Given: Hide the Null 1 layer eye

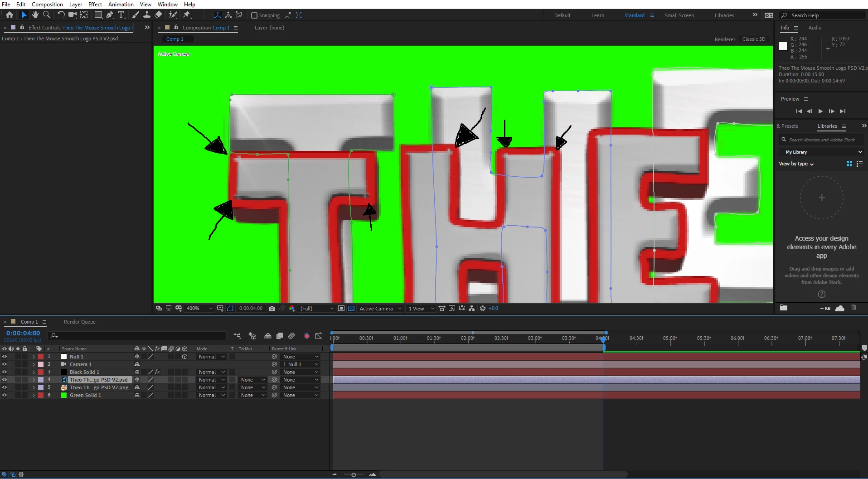Looking at the screenshot, I should coord(5,357).
